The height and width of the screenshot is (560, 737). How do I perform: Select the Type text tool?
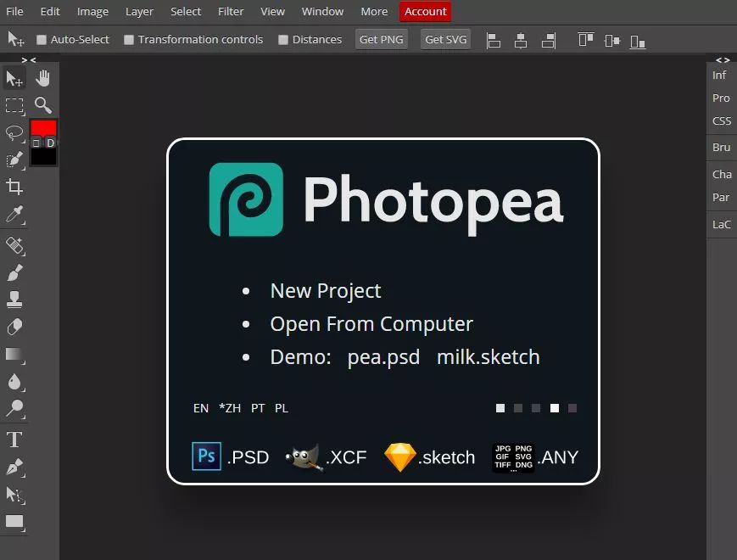click(x=14, y=440)
